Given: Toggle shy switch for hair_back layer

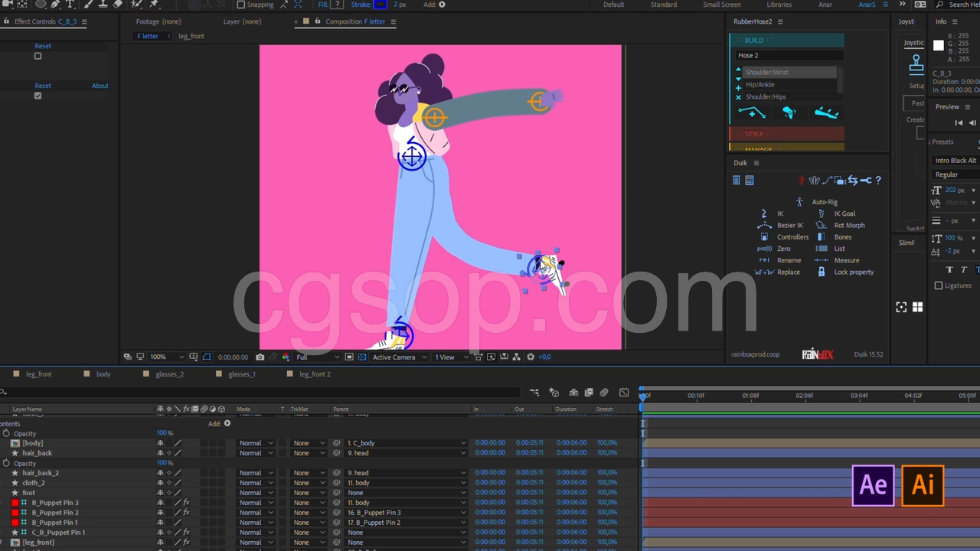Looking at the screenshot, I should (160, 453).
